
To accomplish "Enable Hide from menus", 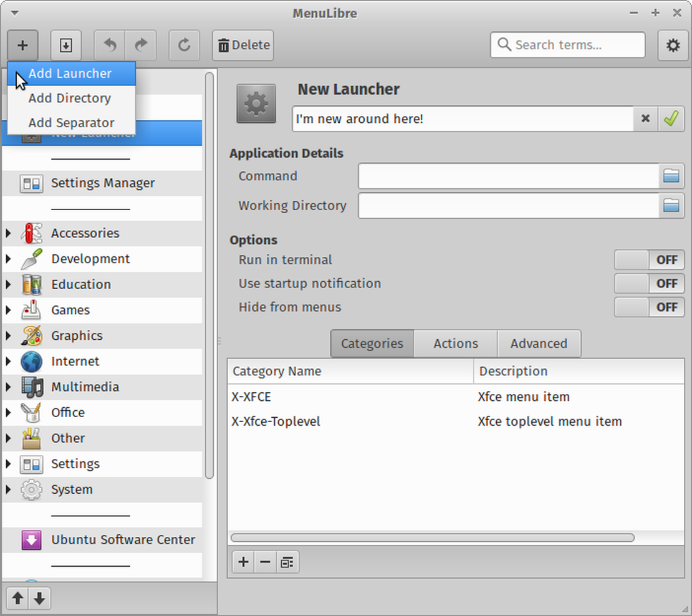I will pos(649,307).
